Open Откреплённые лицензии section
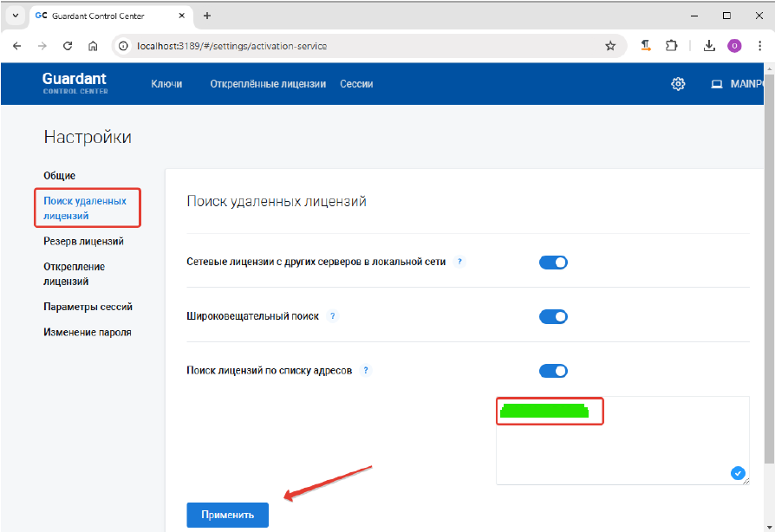This screenshot has width=775, height=532. [268, 84]
